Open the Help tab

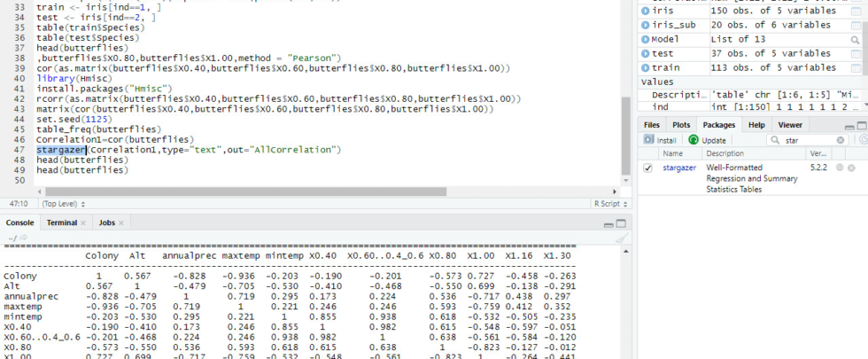pyautogui.click(x=756, y=125)
